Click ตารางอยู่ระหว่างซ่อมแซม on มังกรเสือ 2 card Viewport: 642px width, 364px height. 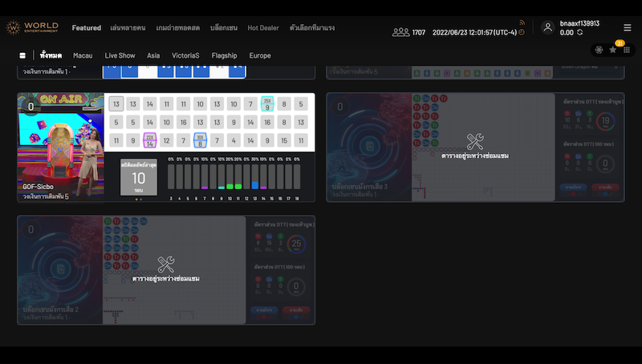click(x=166, y=278)
